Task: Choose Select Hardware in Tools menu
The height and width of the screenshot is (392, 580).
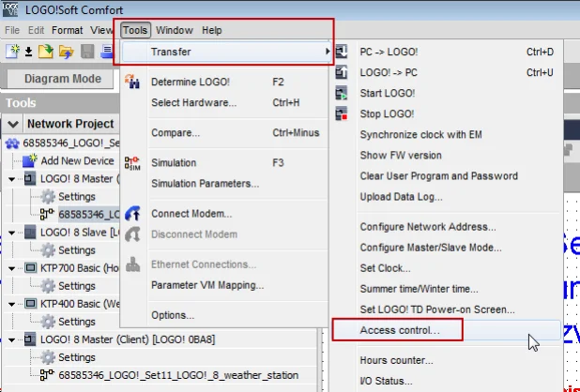Action: click(193, 102)
